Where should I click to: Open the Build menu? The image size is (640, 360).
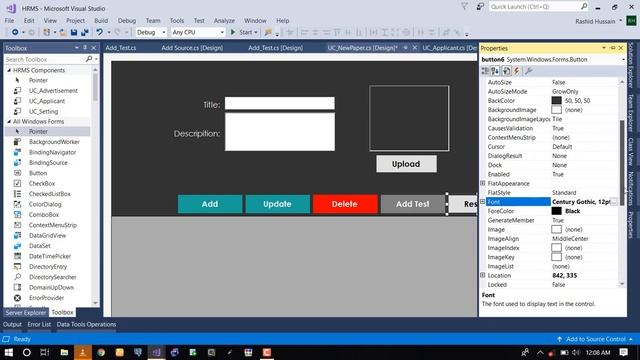pyautogui.click(x=101, y=20)
